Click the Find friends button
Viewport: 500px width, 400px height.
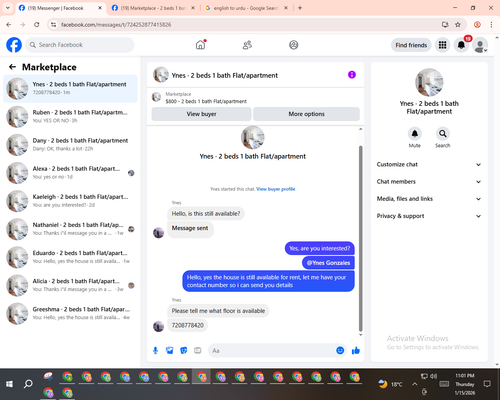(x=411, y=45)
